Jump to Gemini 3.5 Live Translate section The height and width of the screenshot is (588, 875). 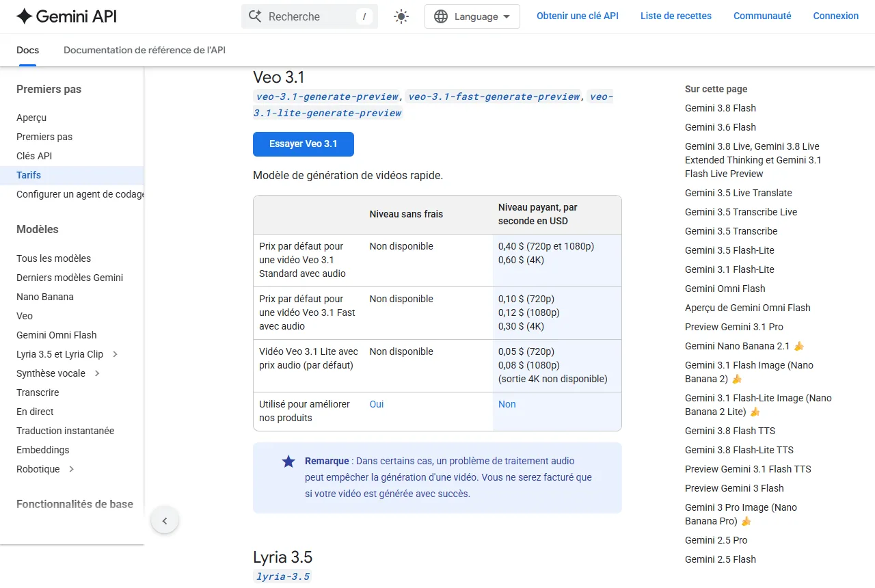click(738, 193)
